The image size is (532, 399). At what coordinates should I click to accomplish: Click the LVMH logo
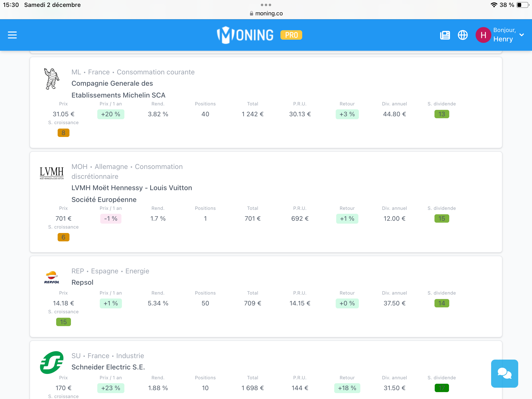(x=52, y=173)
